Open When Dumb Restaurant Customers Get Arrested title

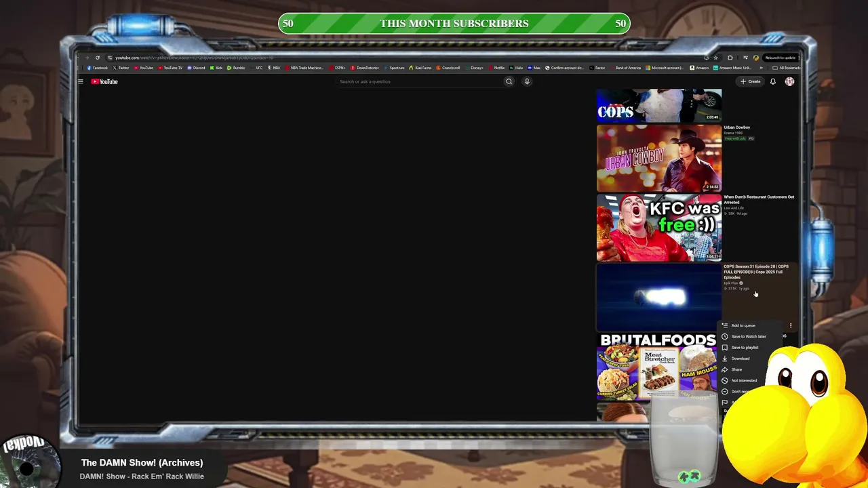click(759, 199)
